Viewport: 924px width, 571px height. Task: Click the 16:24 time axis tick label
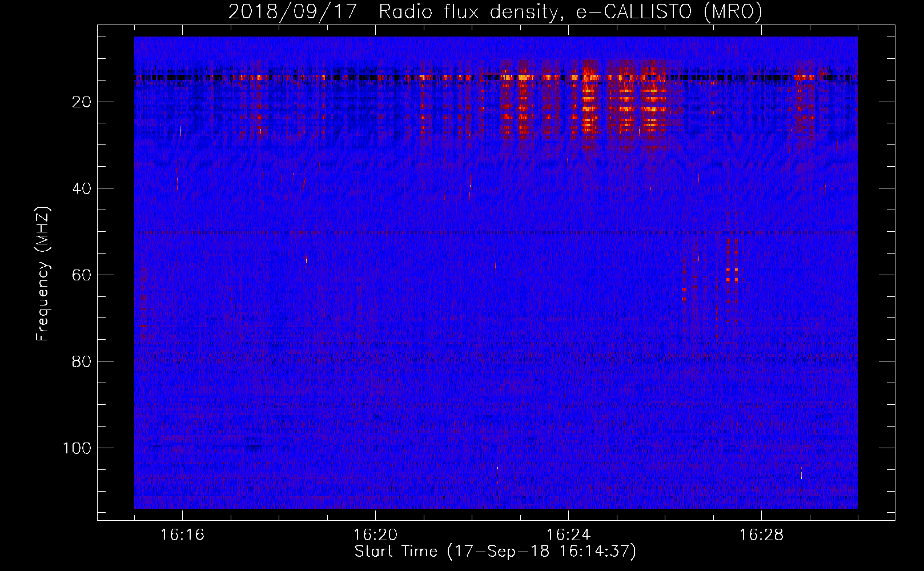click(568, 535)
